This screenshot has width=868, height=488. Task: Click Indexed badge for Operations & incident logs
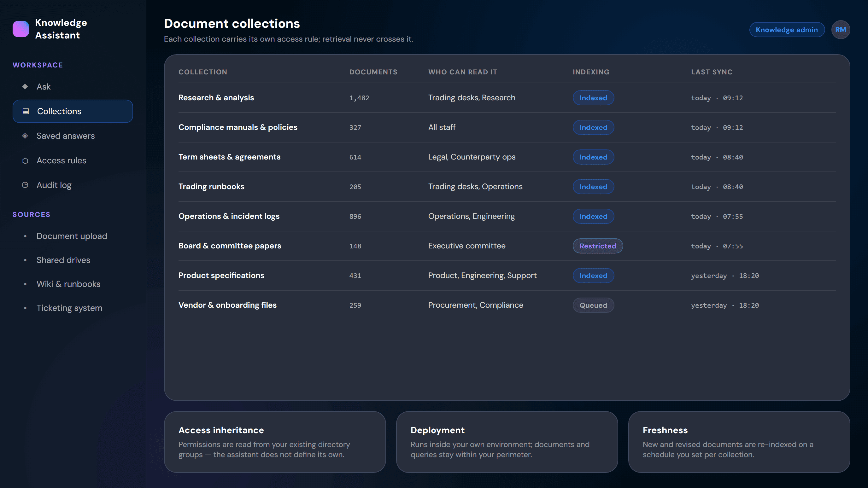point(593,216)
